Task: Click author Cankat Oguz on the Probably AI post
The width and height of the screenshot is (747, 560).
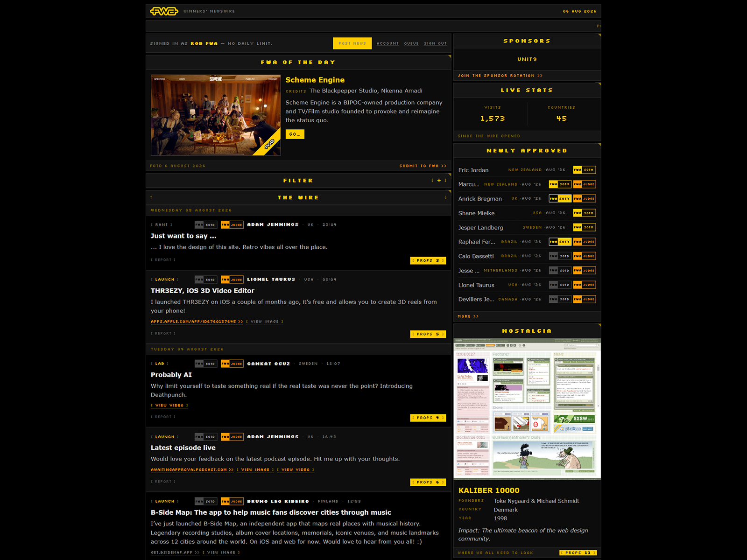Action: coord(268,364)
